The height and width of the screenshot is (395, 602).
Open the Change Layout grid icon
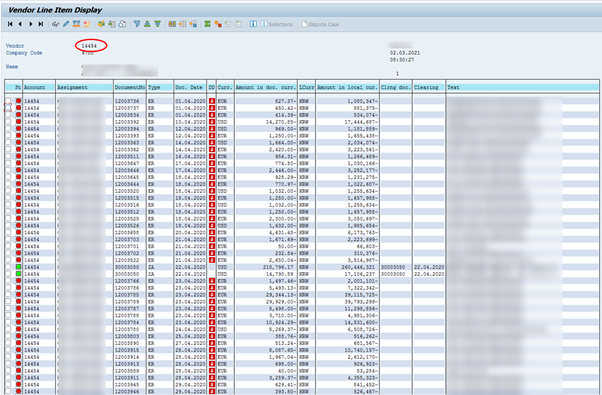pos(172,24)
